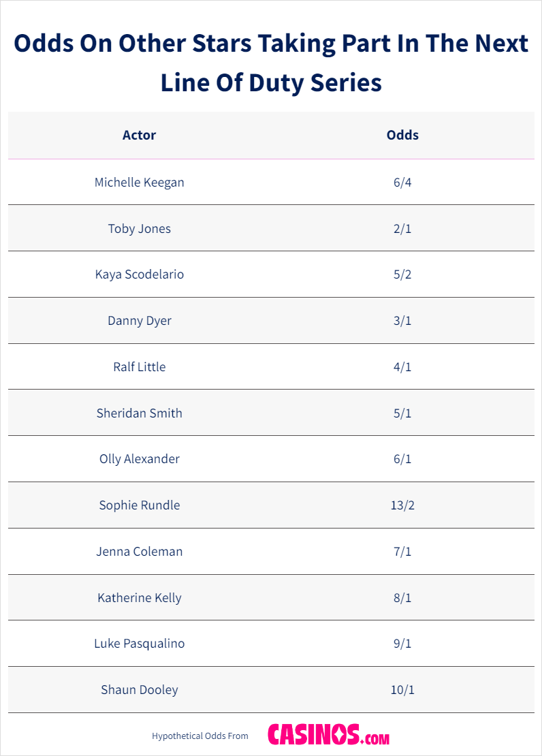Select the Toby Jones name cell
The width and height of the screenshot is (542, 756).
[139, 229]
